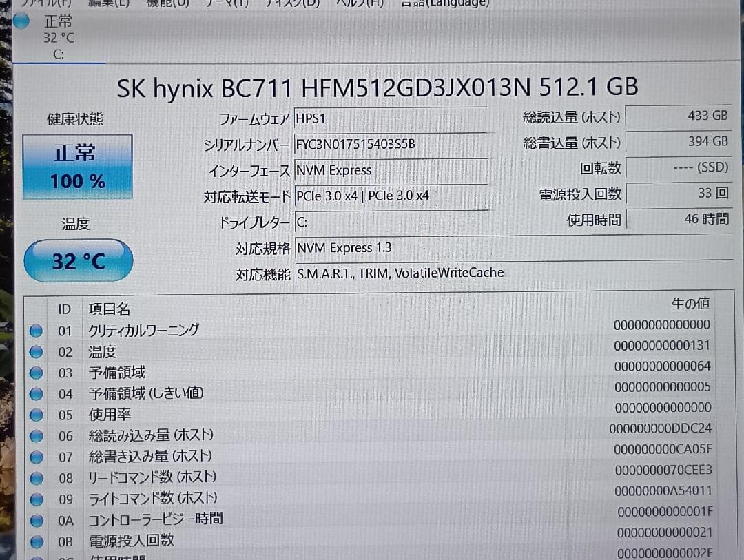Click the 温度 label above temperature button
The width and height of the screenshot is (744, 560).
tap(76, 224)
